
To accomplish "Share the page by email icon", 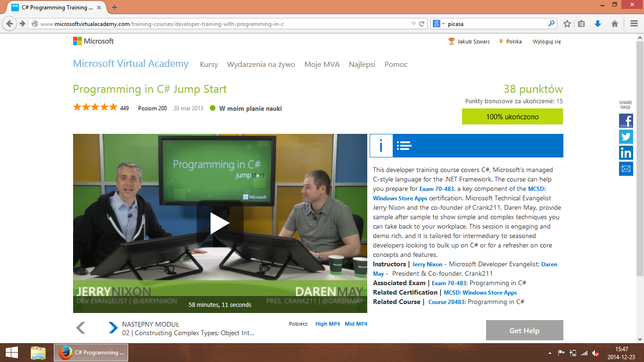I will 626,169.
